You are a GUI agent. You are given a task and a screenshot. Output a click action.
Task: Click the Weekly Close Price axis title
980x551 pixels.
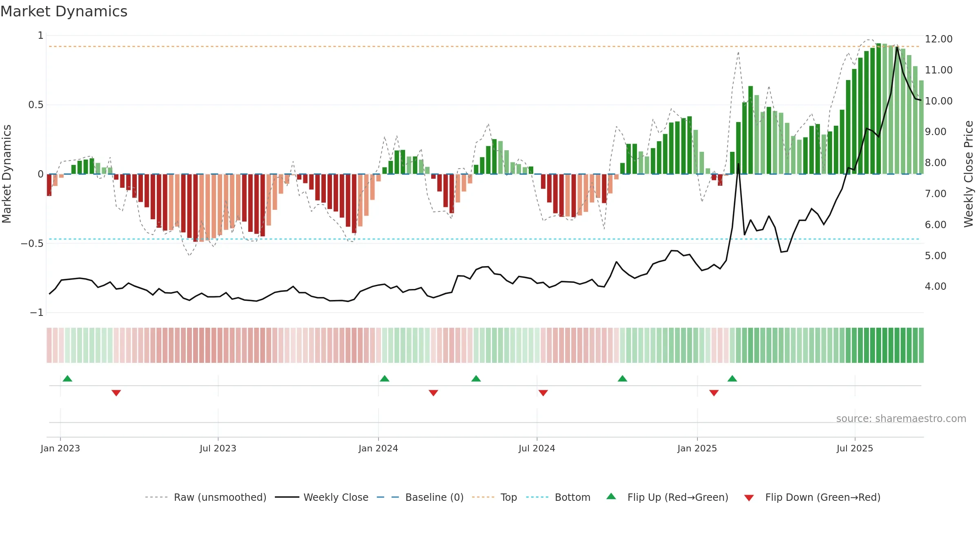(969, 174)
